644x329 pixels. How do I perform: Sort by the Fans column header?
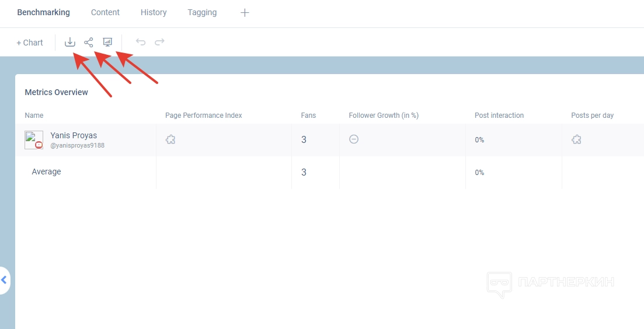(308, 116)
